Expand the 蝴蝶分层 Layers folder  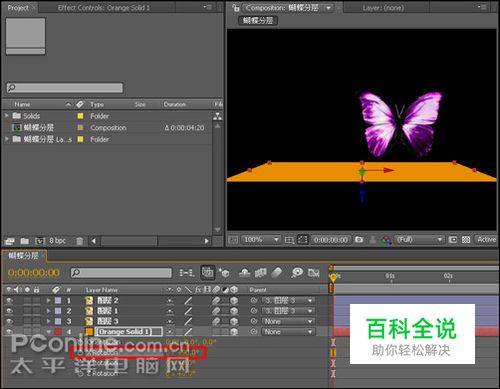(x=6, y=139)
